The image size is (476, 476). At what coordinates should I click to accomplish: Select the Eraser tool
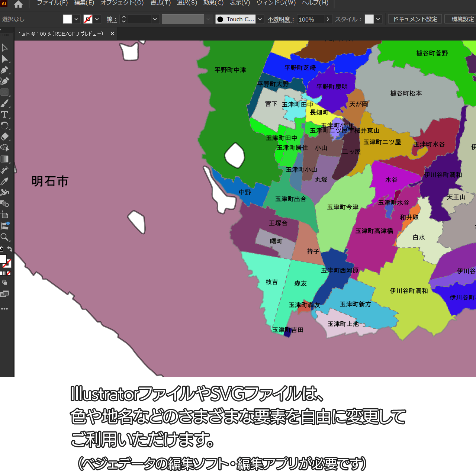click(x=4, y=137)
